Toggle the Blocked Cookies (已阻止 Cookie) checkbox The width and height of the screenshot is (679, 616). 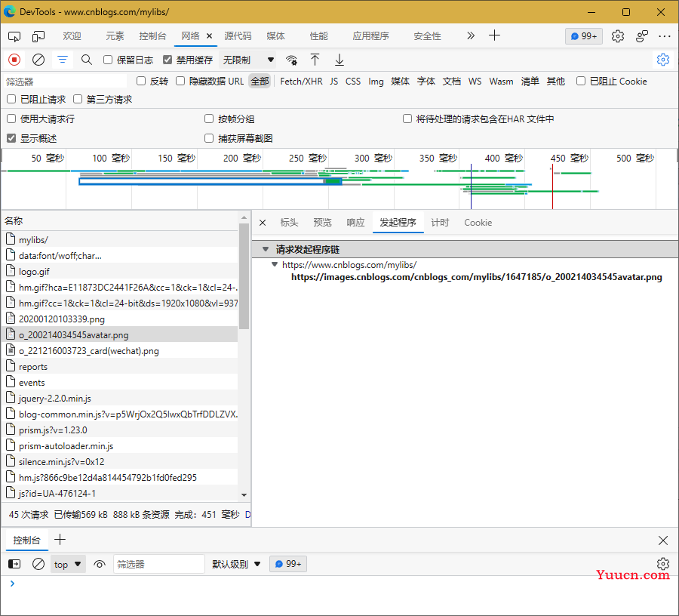tap(581, 81)
